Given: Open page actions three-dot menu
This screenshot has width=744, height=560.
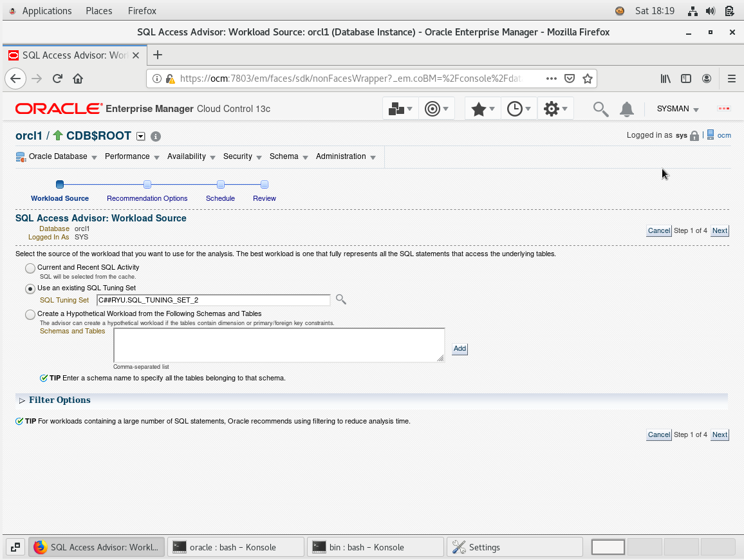Looking at the screenshot, I should tap(551, 79).
